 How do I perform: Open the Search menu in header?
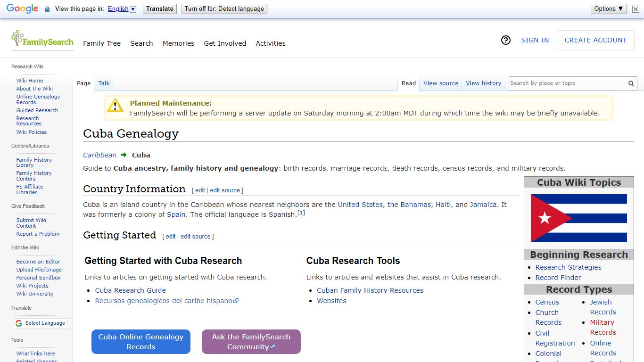[141, 43]
